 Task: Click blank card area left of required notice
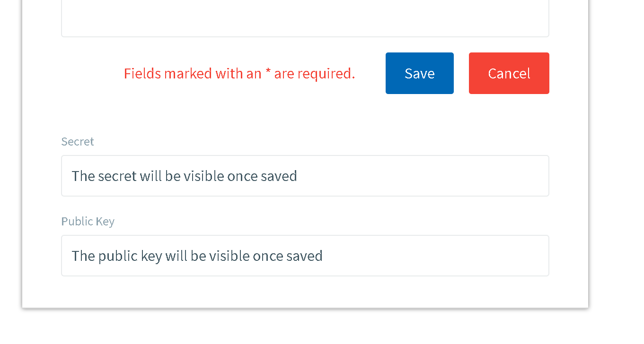(85, 74)
